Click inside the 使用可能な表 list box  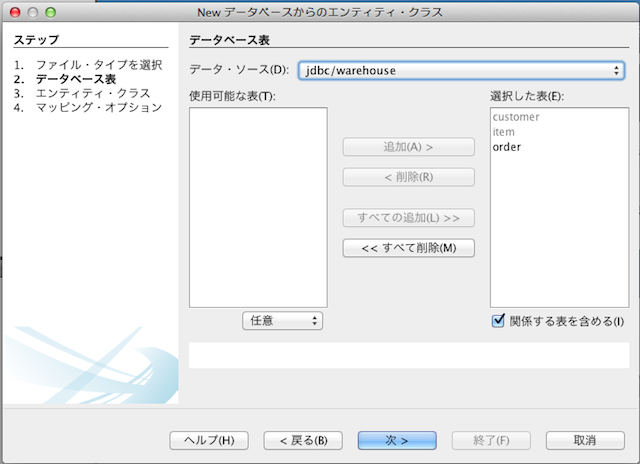(x=258, y=206)
